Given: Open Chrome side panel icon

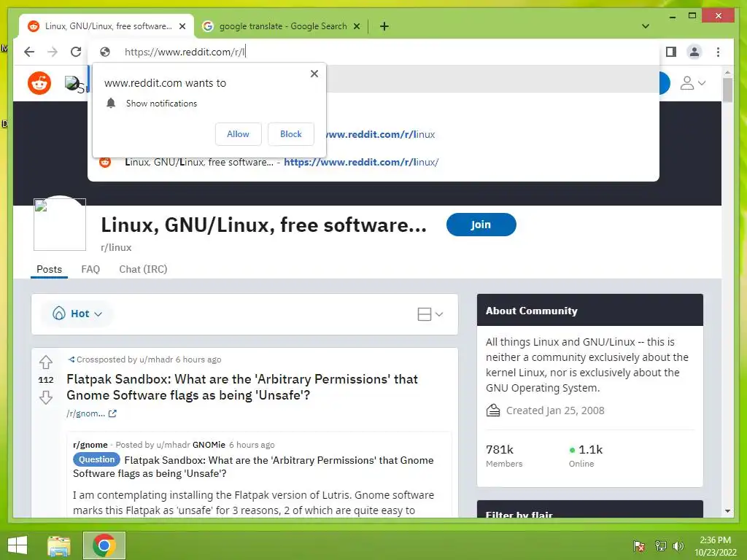Looking at the screenshot, I should point(671,52).
